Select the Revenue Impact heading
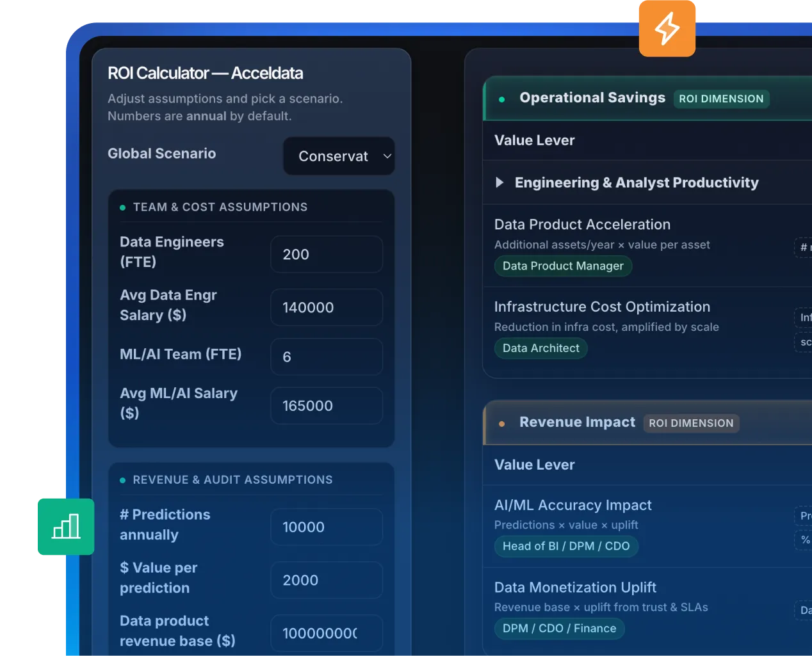812x656 pixels. click(577, 422)
